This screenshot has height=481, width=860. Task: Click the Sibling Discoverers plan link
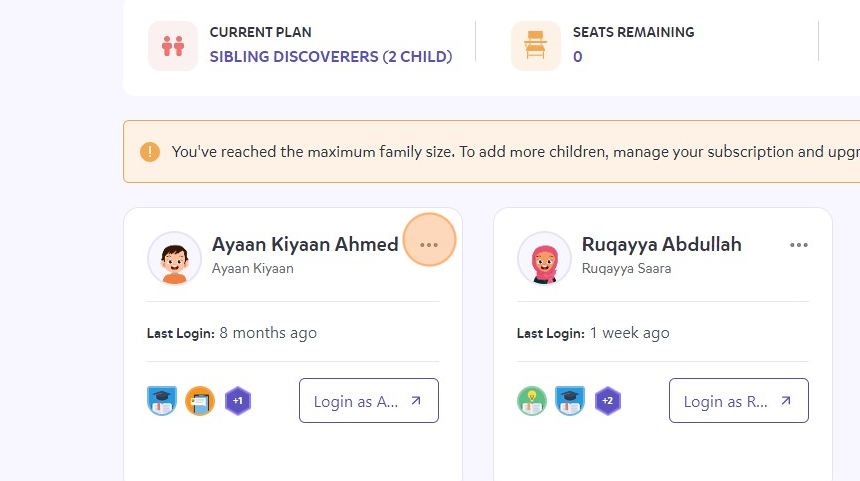click(x=331, y=57)
